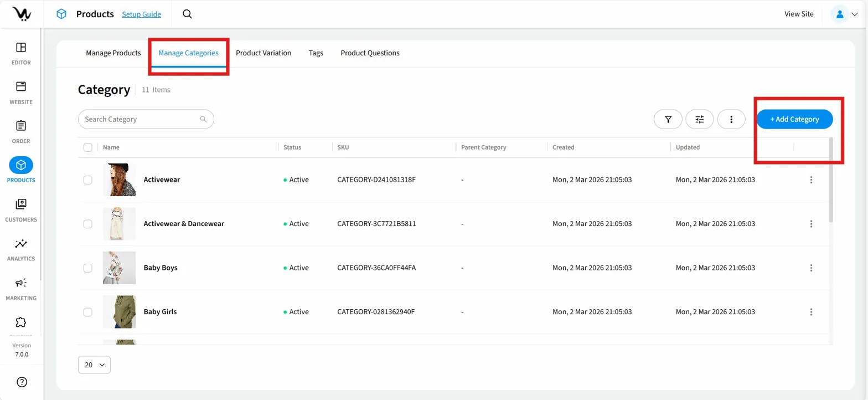Switch to Product Variation tab
868x400 pixels.
point(263,53)
